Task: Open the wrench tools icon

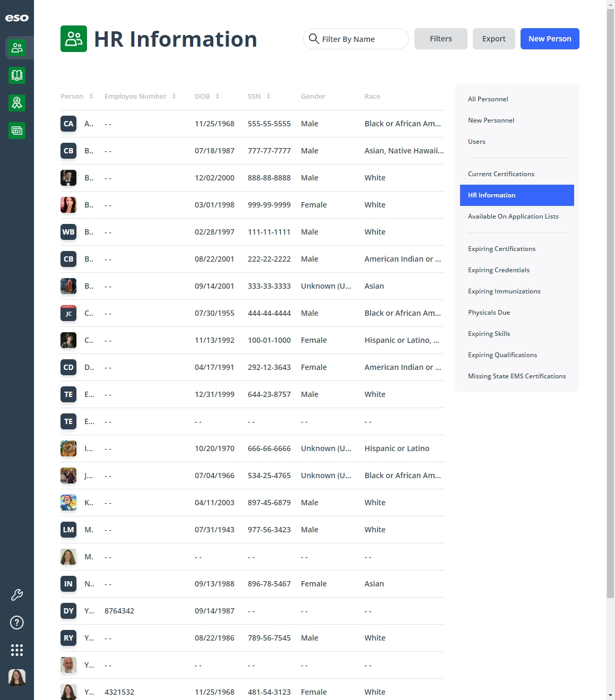Action: tap(17, 595)
